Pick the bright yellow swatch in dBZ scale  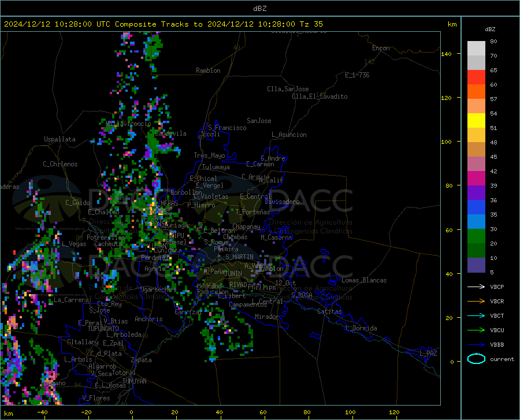pos(476,121)
